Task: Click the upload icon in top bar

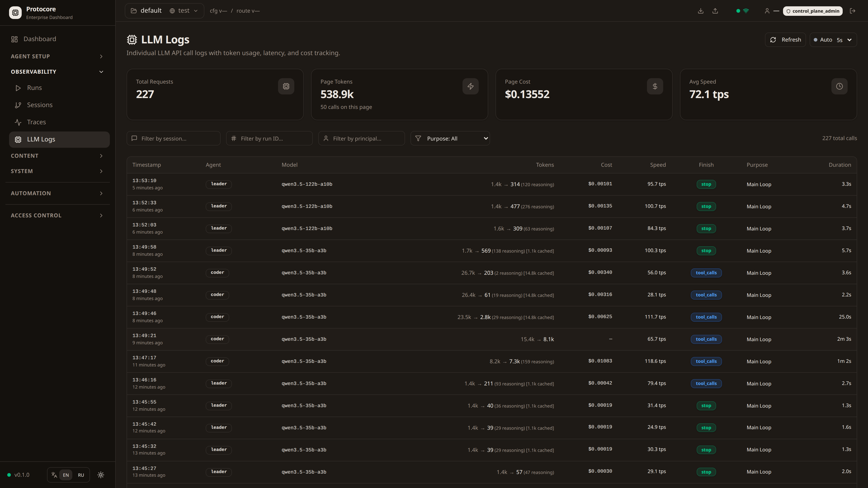Action: 715,11
